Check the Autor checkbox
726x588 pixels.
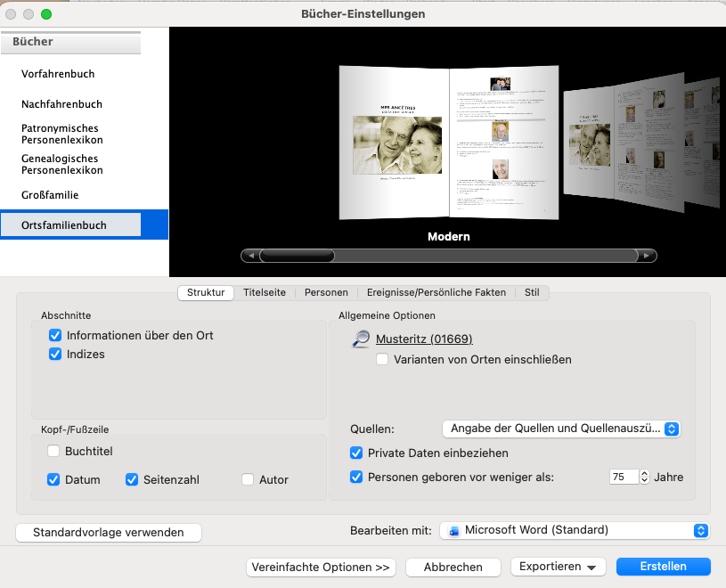[x=248, y=479]
